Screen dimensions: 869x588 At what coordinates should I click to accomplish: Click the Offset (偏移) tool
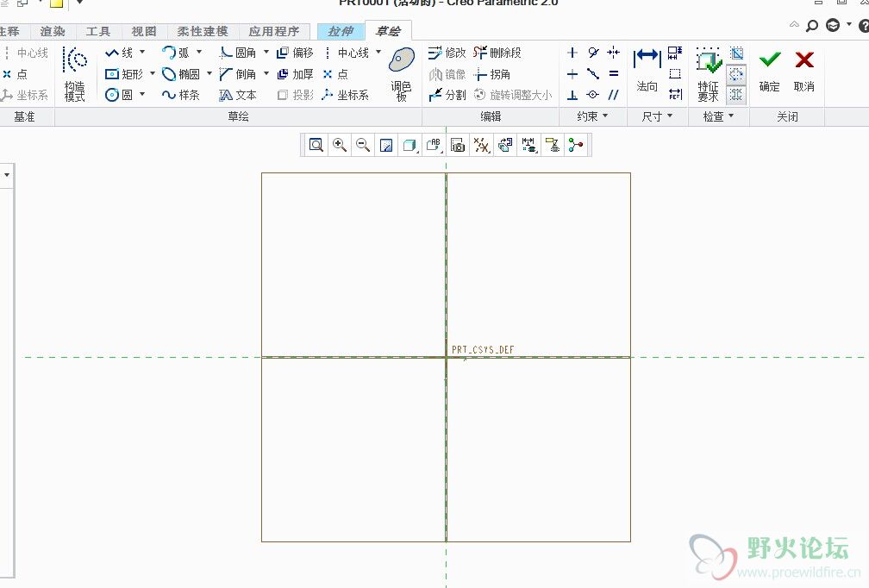coord(295,53)
